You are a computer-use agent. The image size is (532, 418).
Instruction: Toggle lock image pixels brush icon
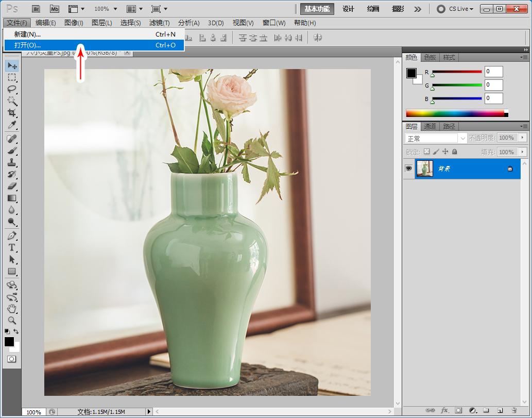tap(436, 152)
